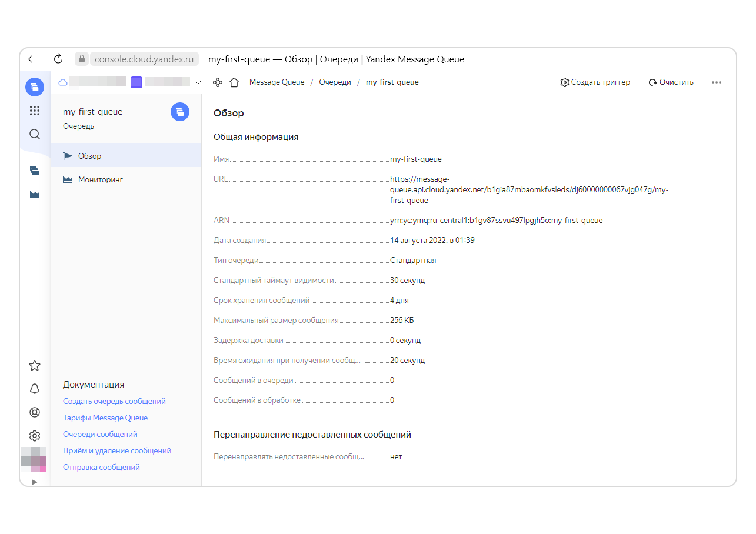
Task: Open notifications bell icon
Action: pyautogui.click(x=35, y=389)
